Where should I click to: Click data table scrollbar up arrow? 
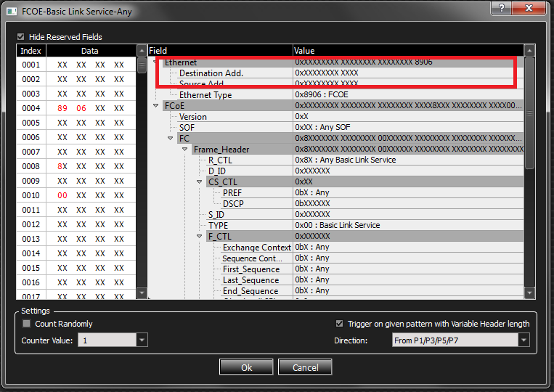click(142, 51)
